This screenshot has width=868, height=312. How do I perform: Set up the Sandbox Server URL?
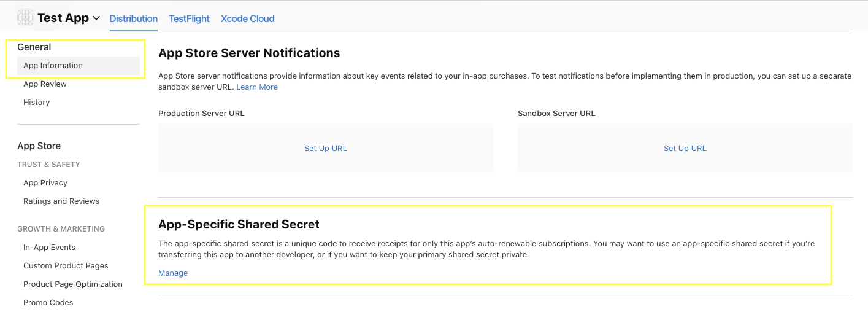pos(685,148)
